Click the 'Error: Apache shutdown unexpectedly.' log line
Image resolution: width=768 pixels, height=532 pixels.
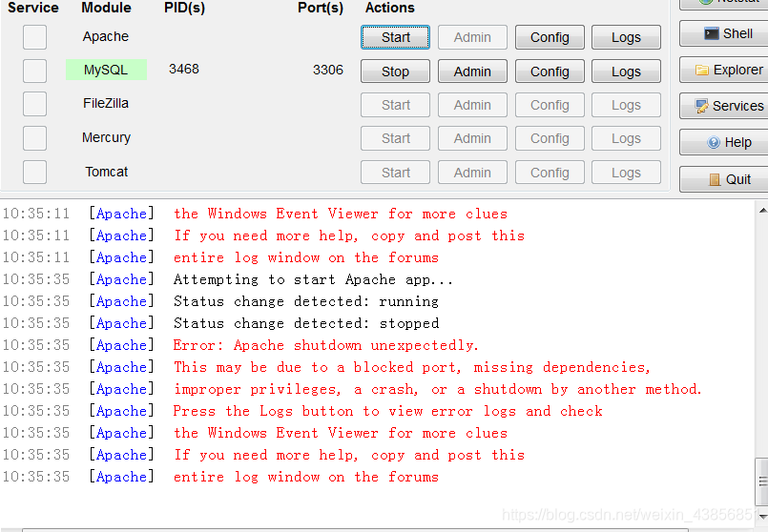325,345
